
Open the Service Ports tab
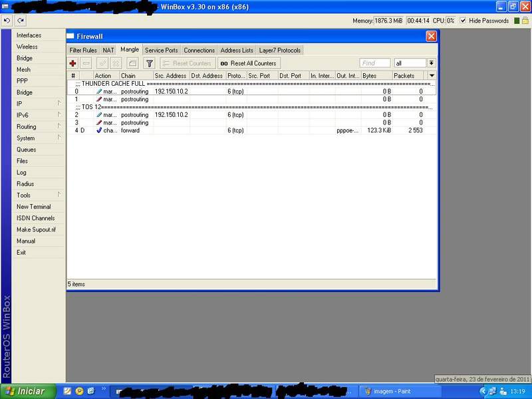point(162,51)
